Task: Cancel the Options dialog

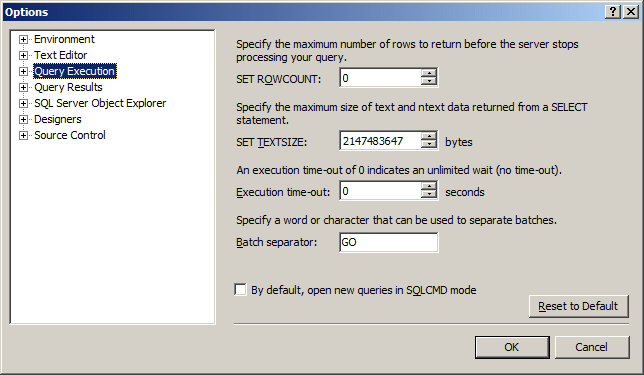Action: pyautogui.click(x=591, y=347)
